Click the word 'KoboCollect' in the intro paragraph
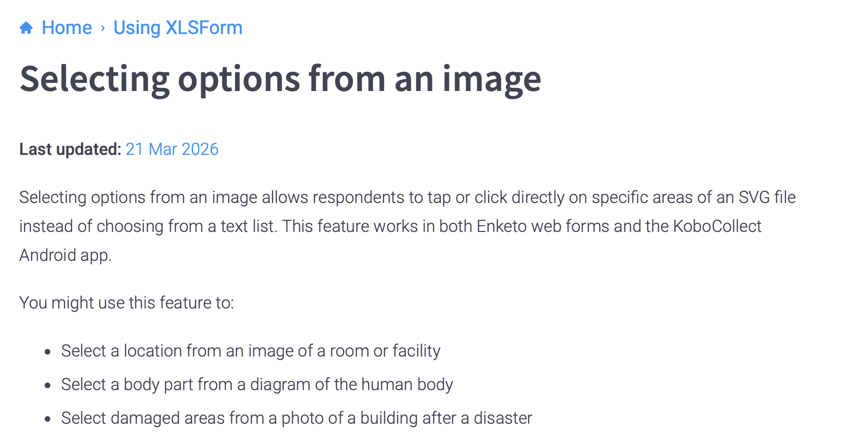The width and height of the screenshot is (868, 448). (x=717, y=226)
